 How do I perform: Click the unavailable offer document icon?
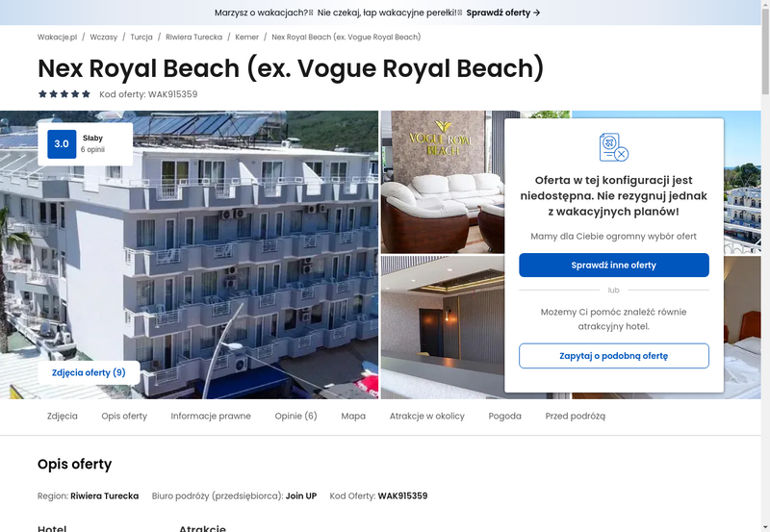614,147
